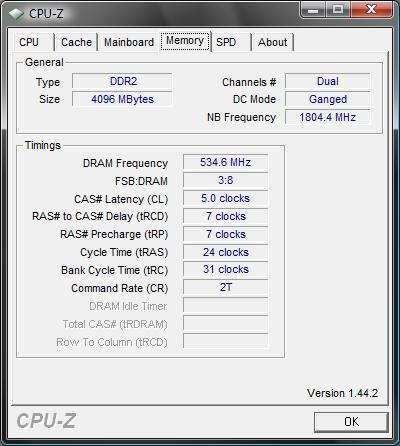Close the CPU-Z window
400x446 pixels.
point(371,10)
